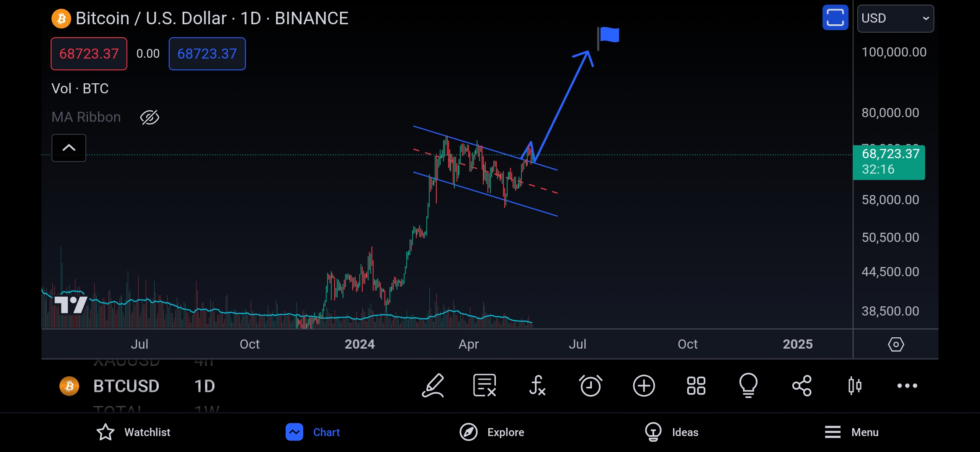Switch to the Chart tab
Image resolution: width=980 pixels, height=452 pixels.
pyautogui.click(x=312, y=432)
